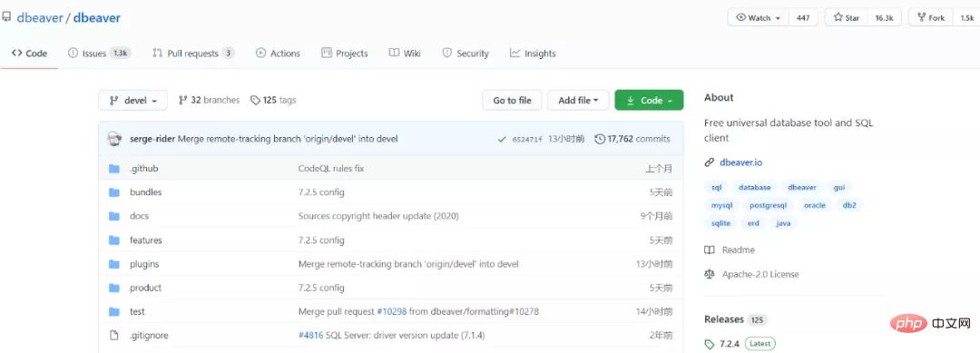The height and width of the screenshot is (353, 980).
Task: Fork the repository
Action: tap(930, 18)
